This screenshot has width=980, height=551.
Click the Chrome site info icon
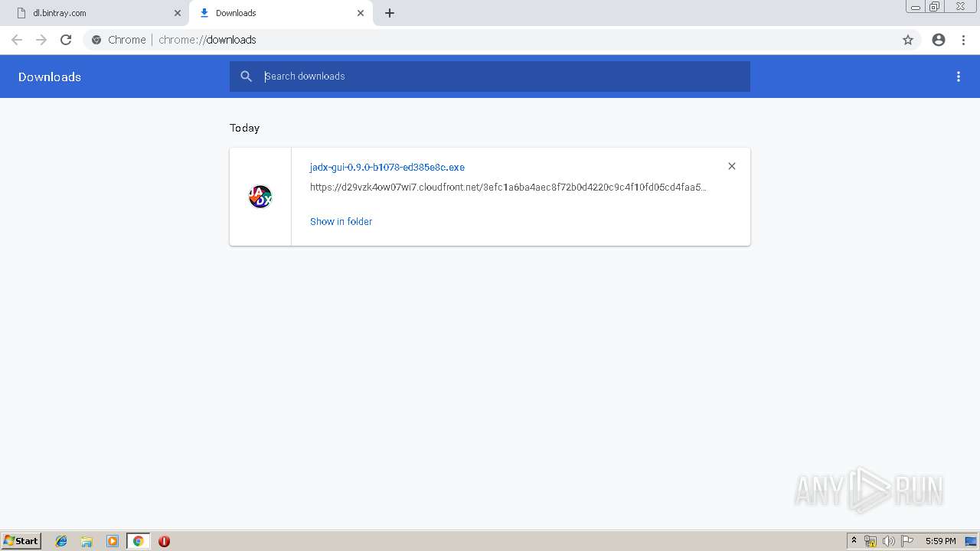(x=96, y=40)
